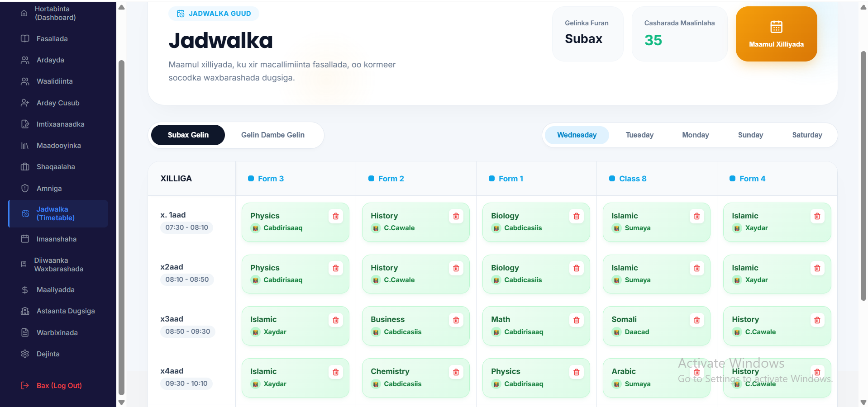The width and height of the screenshot is (868, 407).
Task: Click the Maadooyinka library icon in sidebar
Action: coord(25,146)
